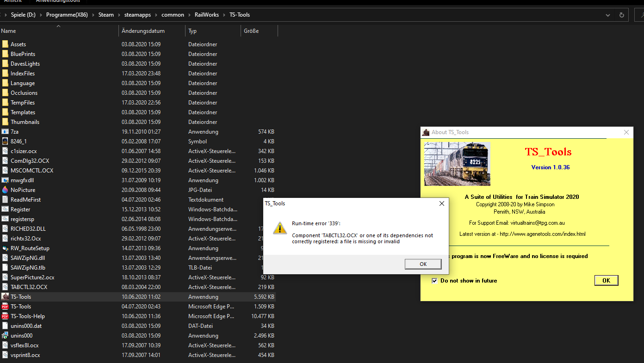Viewport: 644px width, 363px height.
Task: Select the ComDlg32.OCX file name
Action: tap(30, 161)
